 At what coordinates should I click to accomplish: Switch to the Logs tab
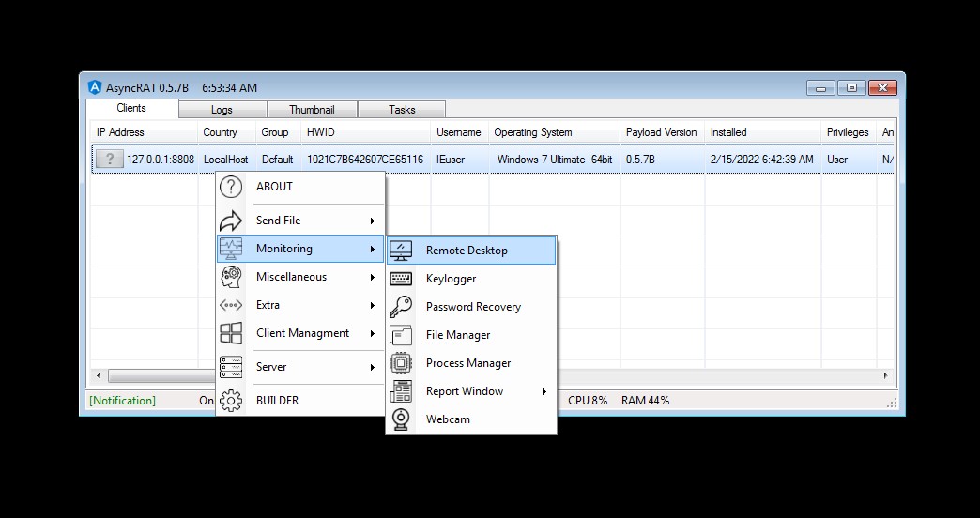click(x=222, y=110)
